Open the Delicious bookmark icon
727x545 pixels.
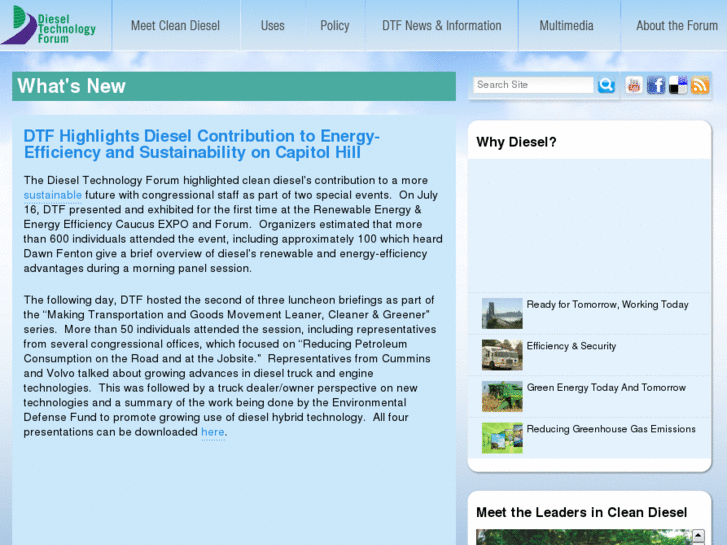click(x=678, y=85)
